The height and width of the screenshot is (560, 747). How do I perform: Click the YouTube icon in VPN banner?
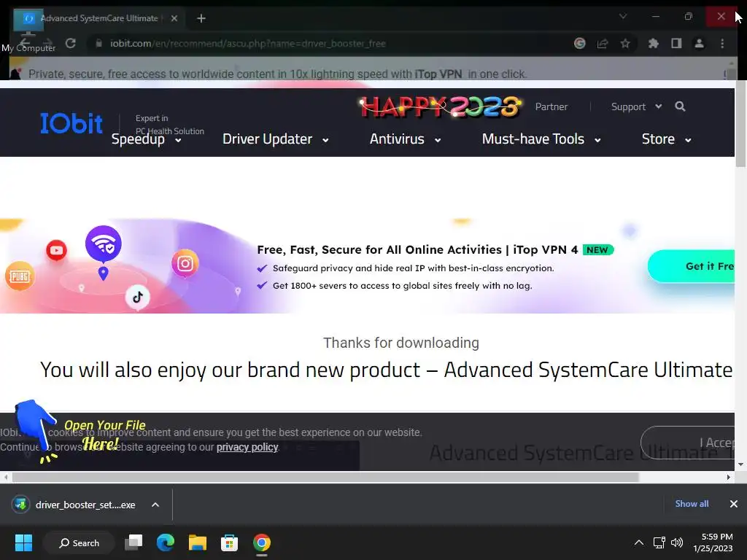pyautogui.click(x=56, y=250)
